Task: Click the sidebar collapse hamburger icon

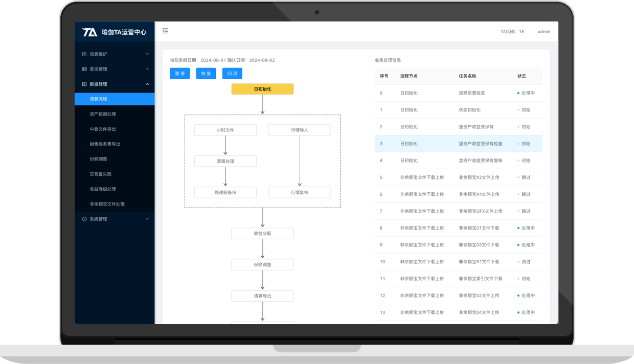Action: tap(165, 31)
